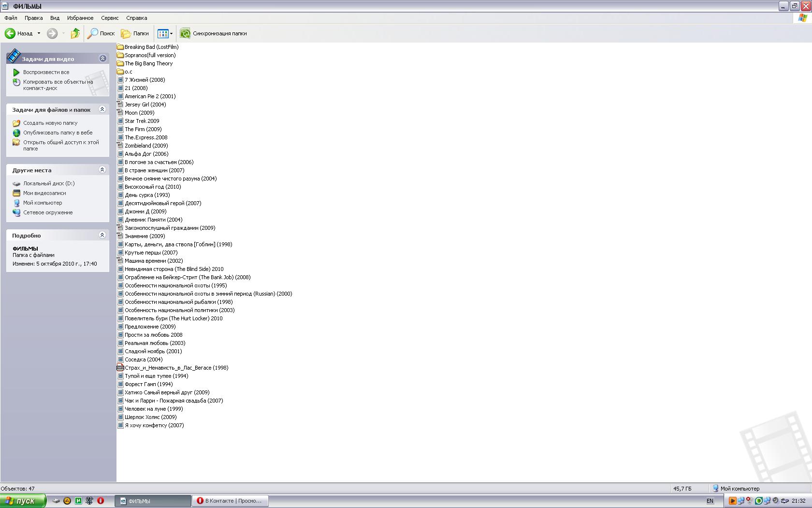Open the view mode dropdown in toolbar
Viewport: 812px width, 508px height.
[165, 33]
